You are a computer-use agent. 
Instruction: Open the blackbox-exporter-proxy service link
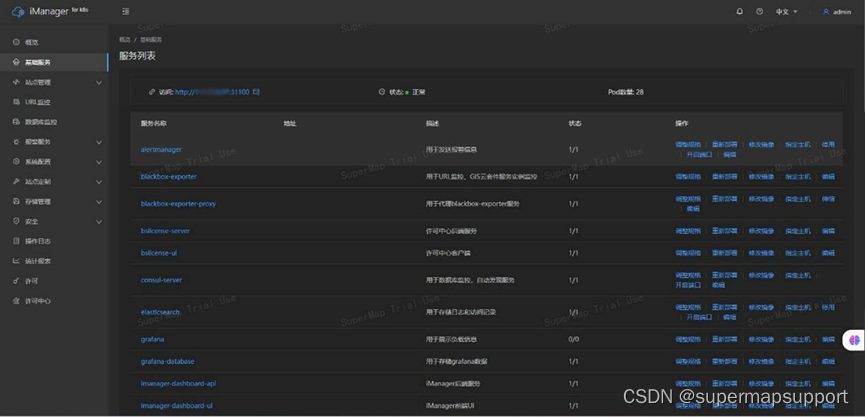[x=178, y=204]
